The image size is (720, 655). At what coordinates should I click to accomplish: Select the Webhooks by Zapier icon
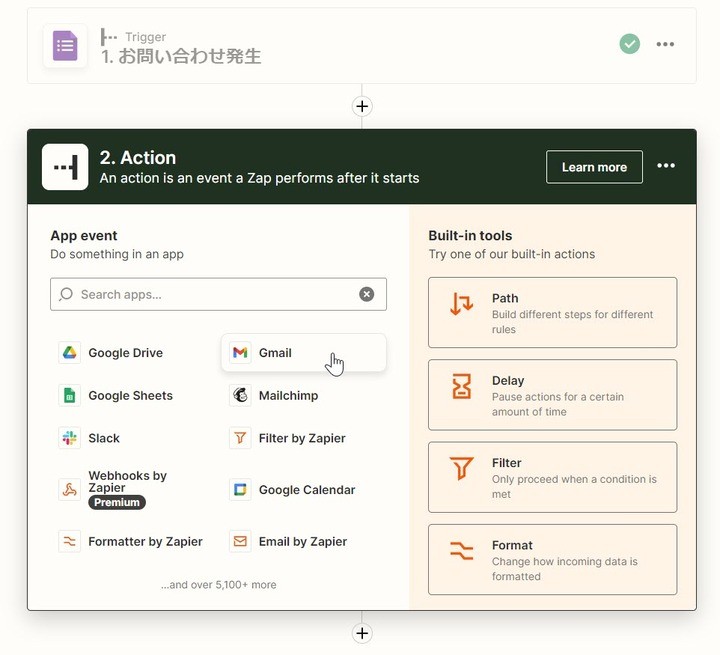tap(69, 490)
